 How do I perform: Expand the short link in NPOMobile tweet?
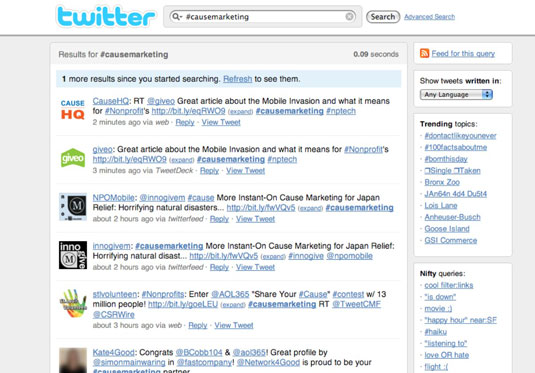[x=310, y=208]
